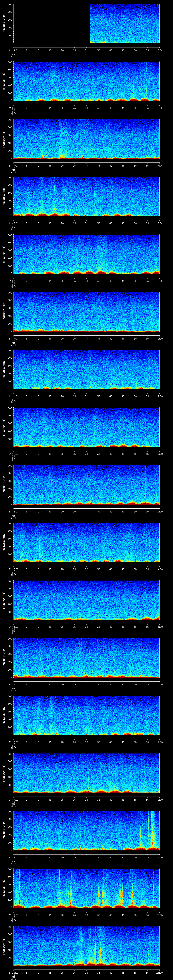
Task: Click the 8:00 end time label
Action: click(160, 223)
